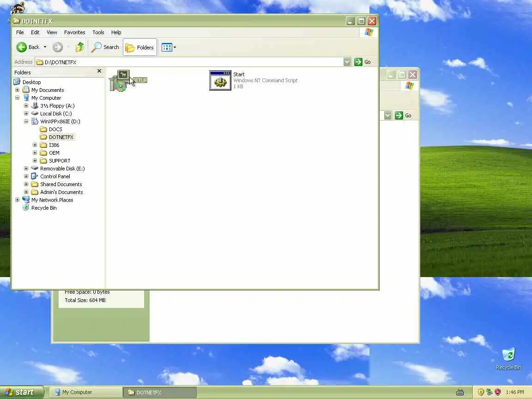
Task: Select the Control Panel icon
Action: [x=35, y=176]
